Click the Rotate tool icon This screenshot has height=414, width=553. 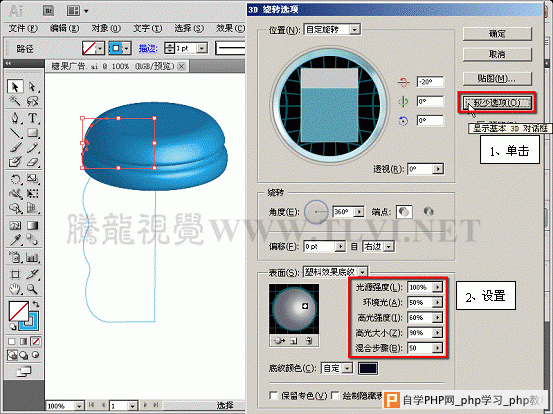15,179
